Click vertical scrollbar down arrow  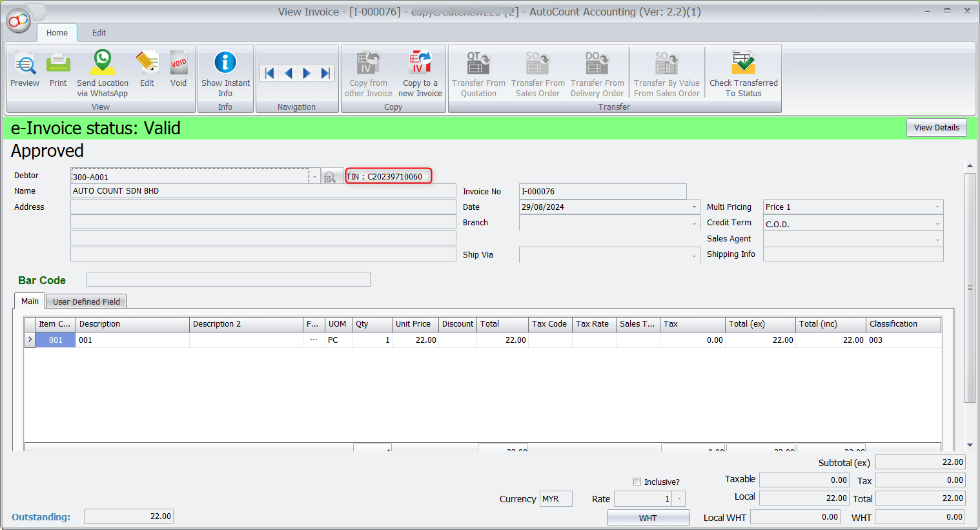tap(970, 445)
